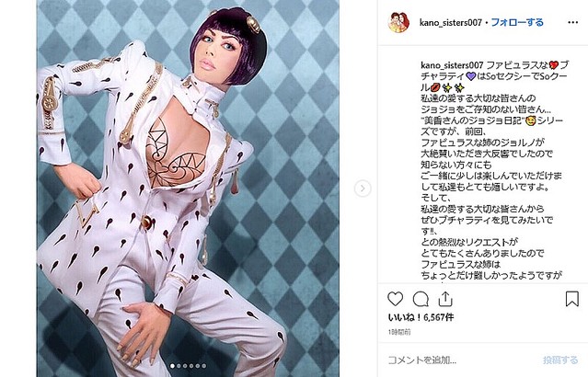Open the three-dot more options menu
The width and height of the screenshot is (588, 377).
[572, 22]
